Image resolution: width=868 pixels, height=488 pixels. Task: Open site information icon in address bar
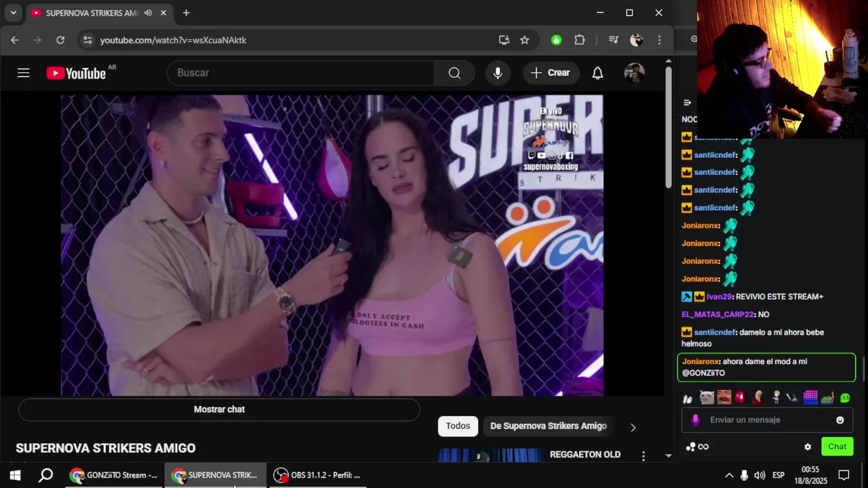(x=87, y=40)
